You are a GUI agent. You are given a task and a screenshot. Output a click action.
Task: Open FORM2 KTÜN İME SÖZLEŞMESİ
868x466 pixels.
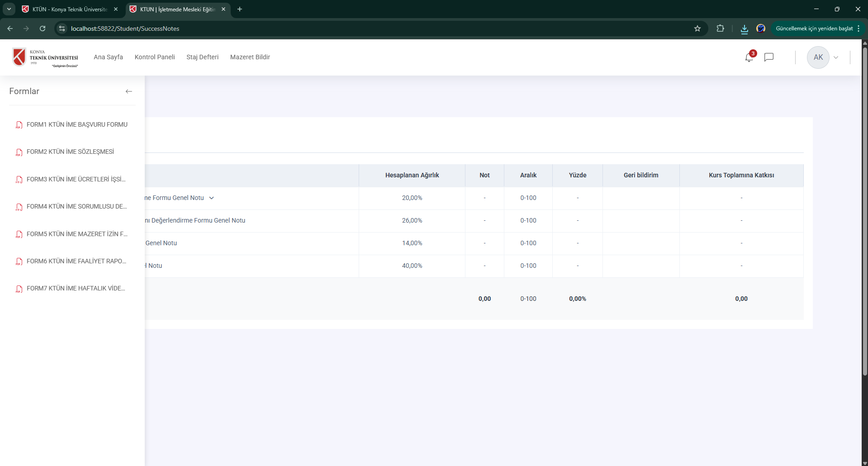[70, 152]
